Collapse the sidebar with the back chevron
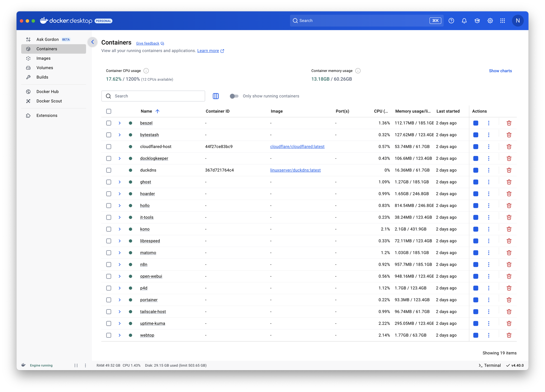The width and height of the screenshot is (545, 392). tap(93, 42)
